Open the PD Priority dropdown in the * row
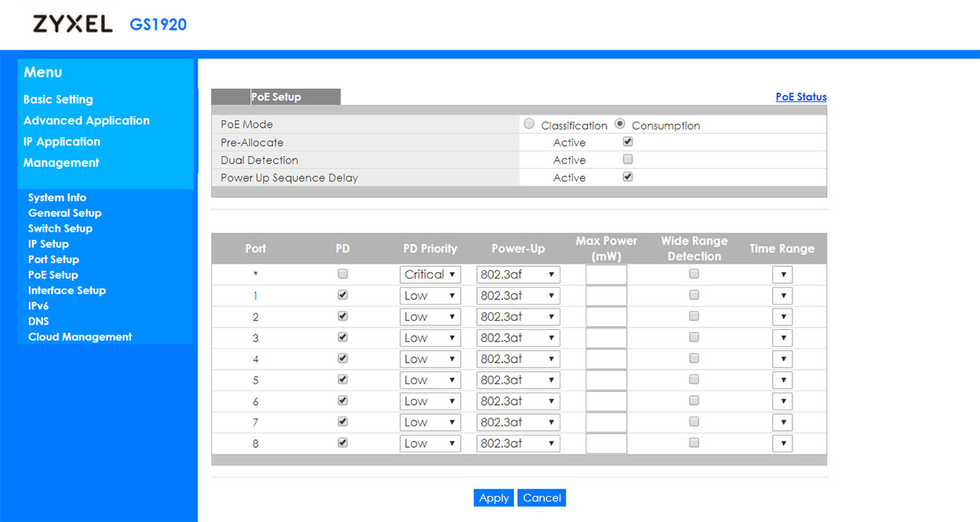Screen dimensions: 980x522 point(430,275)
